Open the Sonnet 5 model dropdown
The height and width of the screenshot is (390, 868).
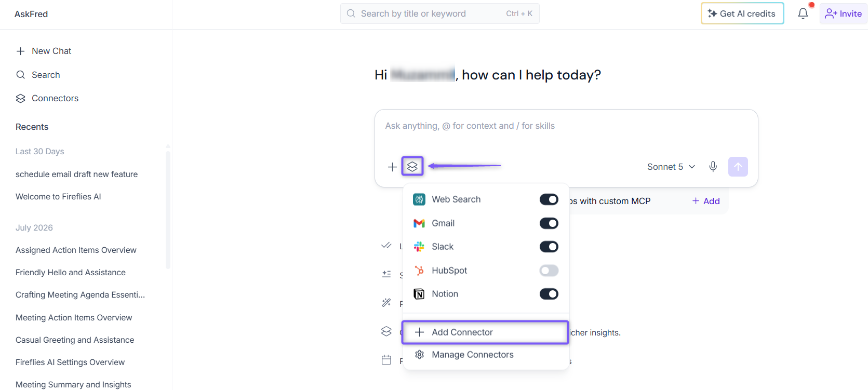point(671,167)
